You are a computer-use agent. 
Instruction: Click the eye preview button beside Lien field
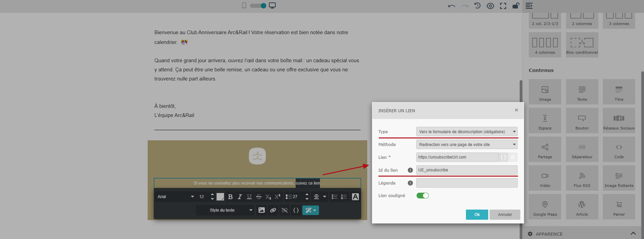[513, 157]
